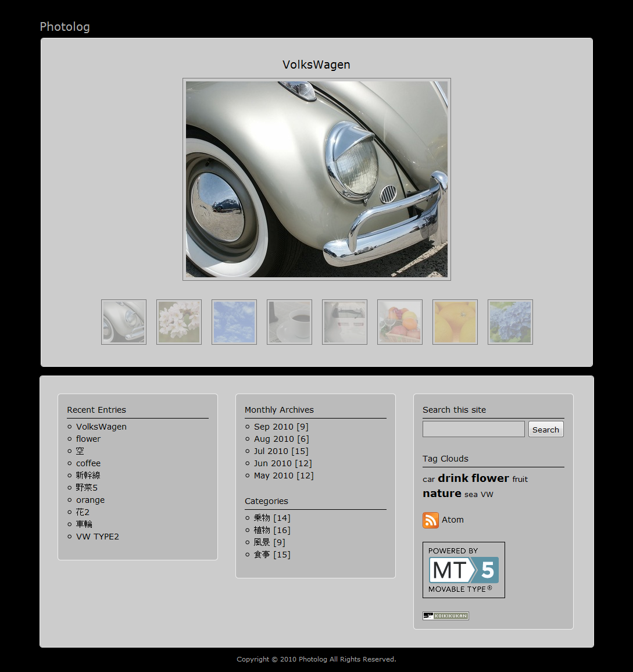Open the VolksWagen recent entry
Image resolution: width=633 pixels, height=672 pixels.
click(x=101, y=427)
